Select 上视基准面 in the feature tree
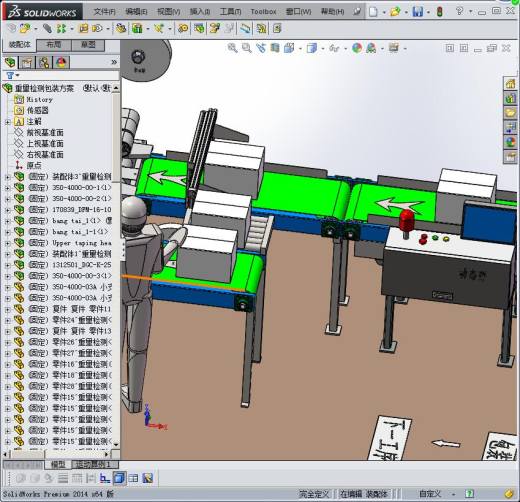 (45, 144)
